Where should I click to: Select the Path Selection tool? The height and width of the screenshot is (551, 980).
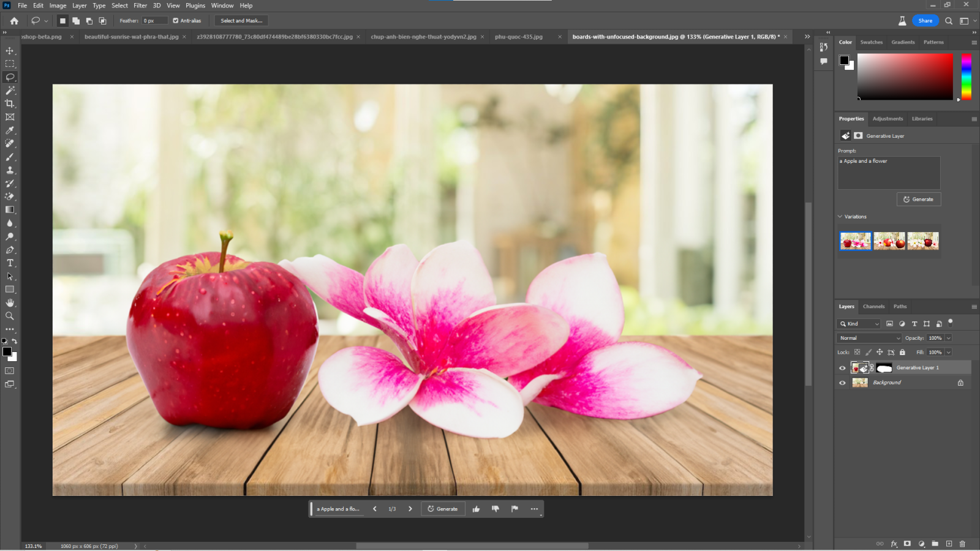coord(10,276)
